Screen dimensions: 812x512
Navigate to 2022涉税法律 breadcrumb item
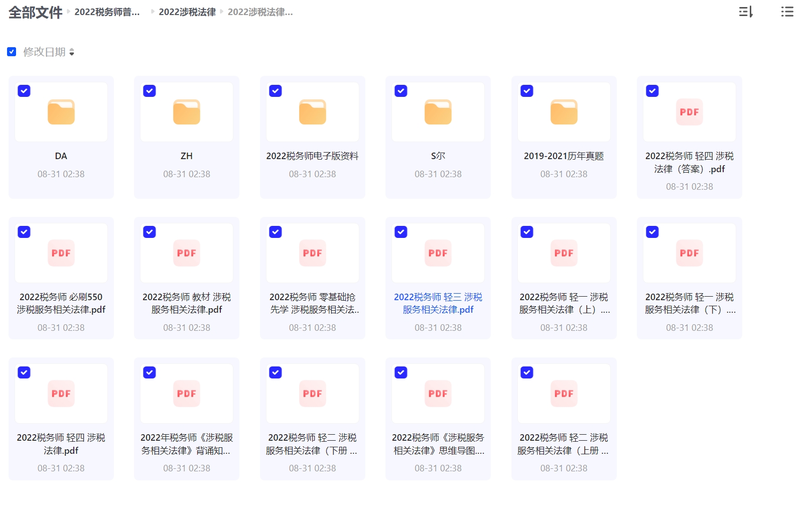click(x=187, y=12)
